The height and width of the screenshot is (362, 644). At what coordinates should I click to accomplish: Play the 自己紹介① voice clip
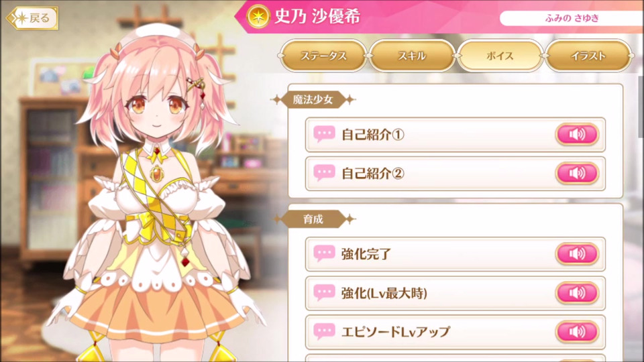[577, 134]
